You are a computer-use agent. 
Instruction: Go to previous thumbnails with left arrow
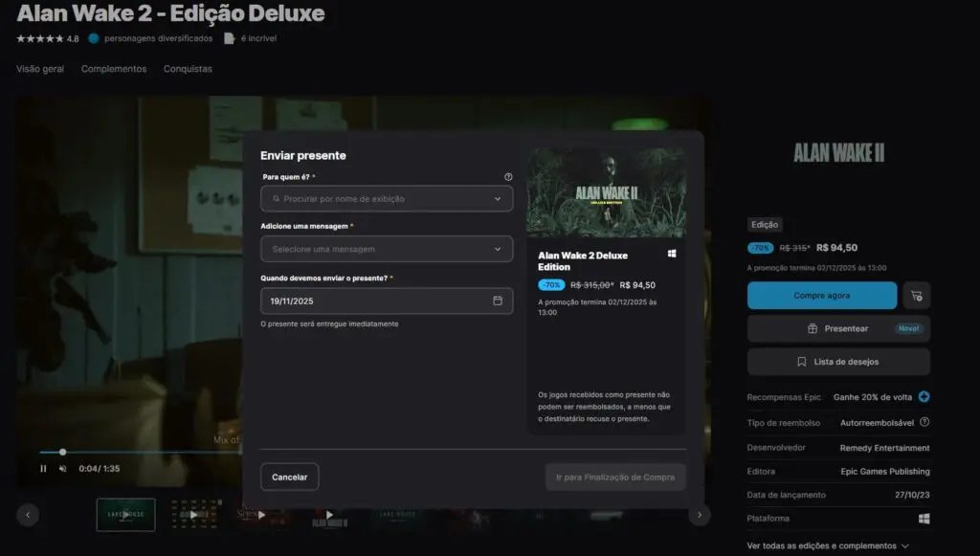[28, 515]
